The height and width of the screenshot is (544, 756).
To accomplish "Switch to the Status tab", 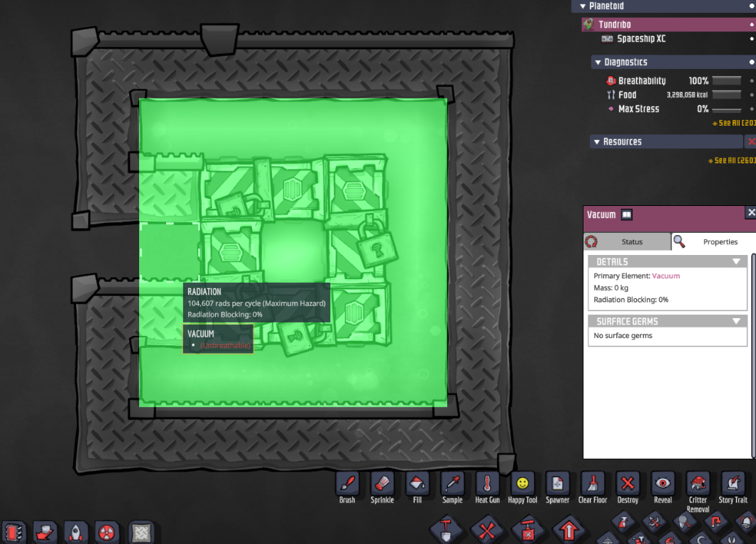I will (627, 241).
